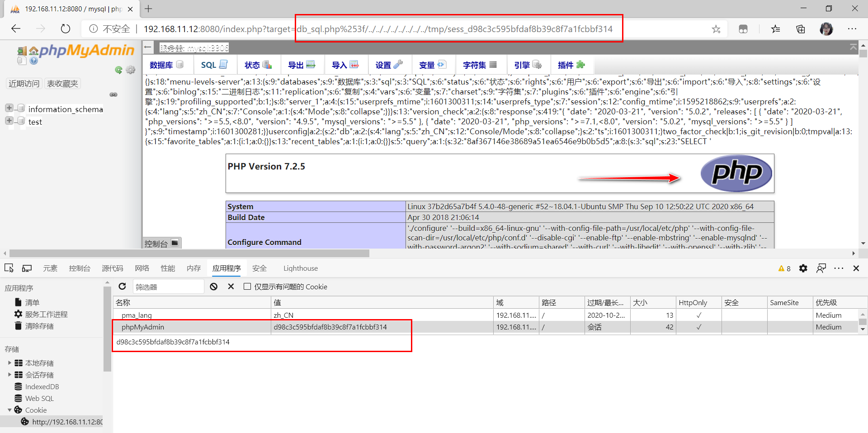
Task: Add this page to favorites star
Action: point(716,29)
